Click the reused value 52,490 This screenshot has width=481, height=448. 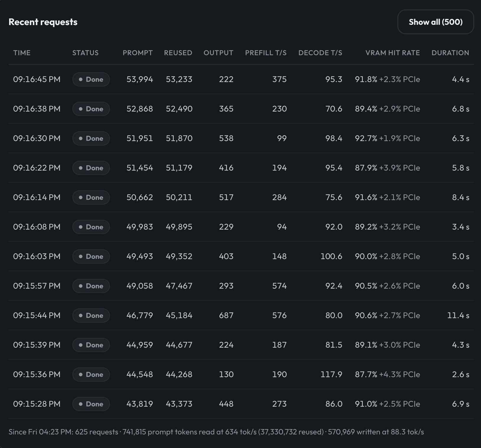pyautogui.click(x=179, y=109)
